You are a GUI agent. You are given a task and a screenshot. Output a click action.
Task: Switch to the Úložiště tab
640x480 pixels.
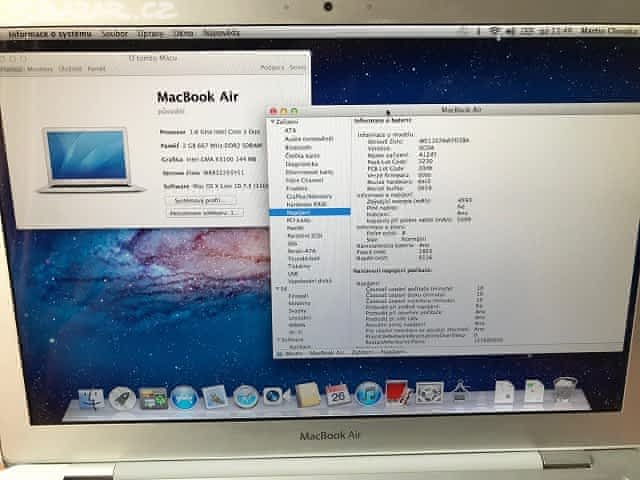[x=70, y=69]
